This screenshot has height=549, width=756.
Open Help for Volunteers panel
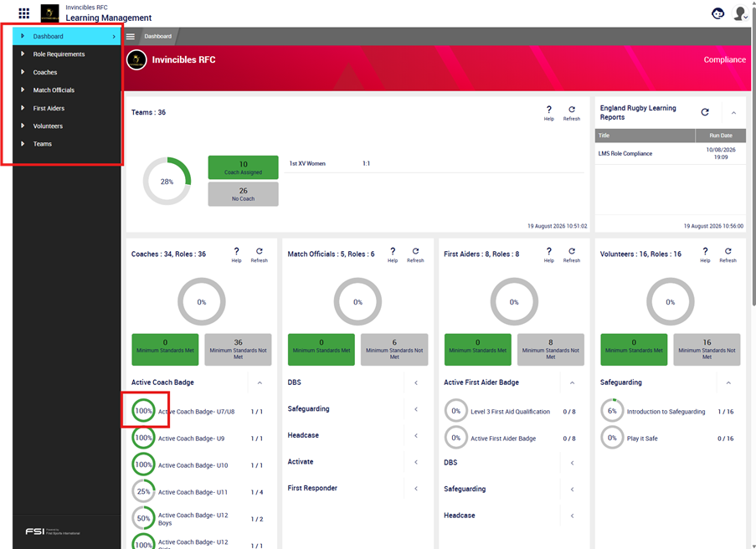[x=705, y=254]
